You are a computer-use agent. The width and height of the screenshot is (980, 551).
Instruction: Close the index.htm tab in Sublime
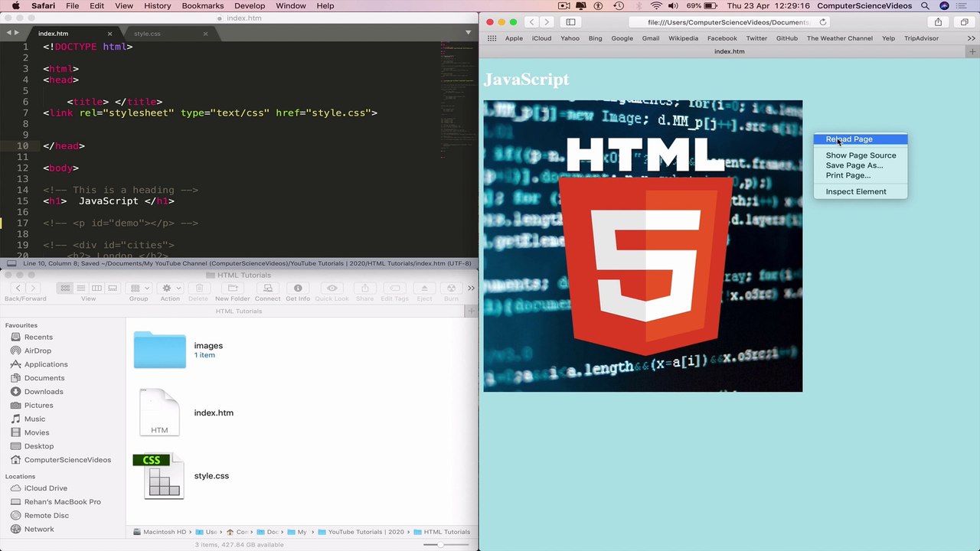(x=109, y=34)
